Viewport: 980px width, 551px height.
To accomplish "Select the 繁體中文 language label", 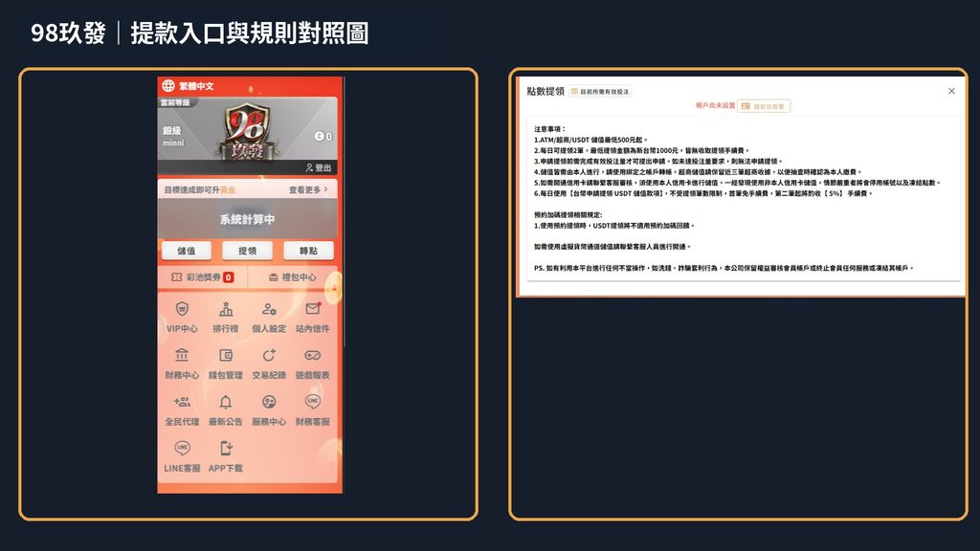I will [x=197, y=86].
